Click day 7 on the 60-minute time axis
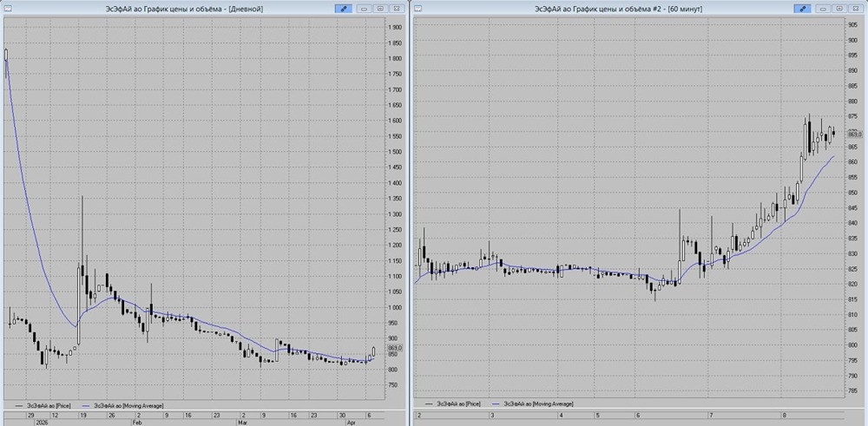This screenshot has width=868, height=426. pyautogui.click(x=710, y=415)
